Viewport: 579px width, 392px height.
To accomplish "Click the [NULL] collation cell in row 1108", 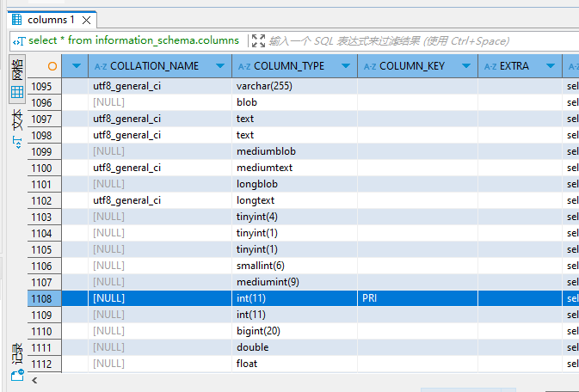I will 160,298.
